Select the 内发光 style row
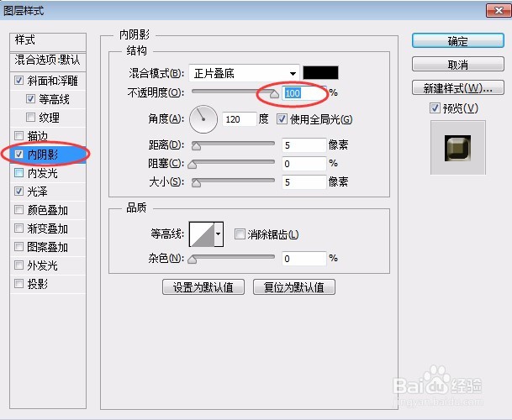 coord(48,173)
